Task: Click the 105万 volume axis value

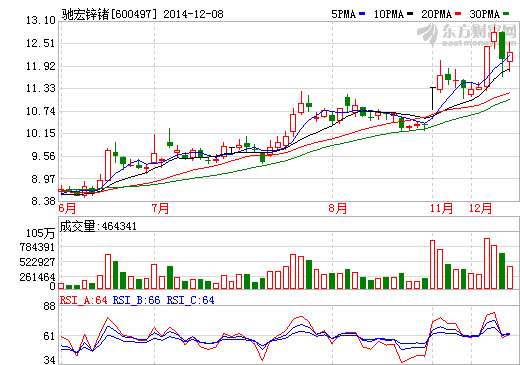Action: pyautogui.click(x=40, y=233)
